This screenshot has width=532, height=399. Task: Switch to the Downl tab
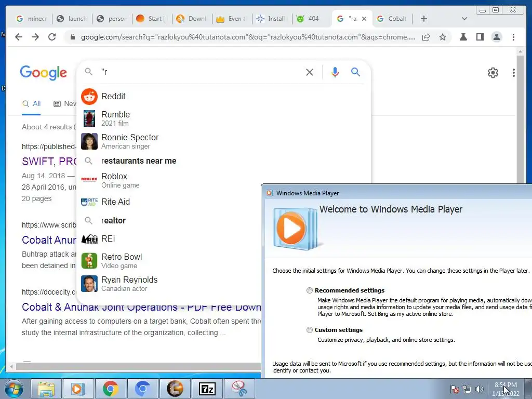[192, 19]
